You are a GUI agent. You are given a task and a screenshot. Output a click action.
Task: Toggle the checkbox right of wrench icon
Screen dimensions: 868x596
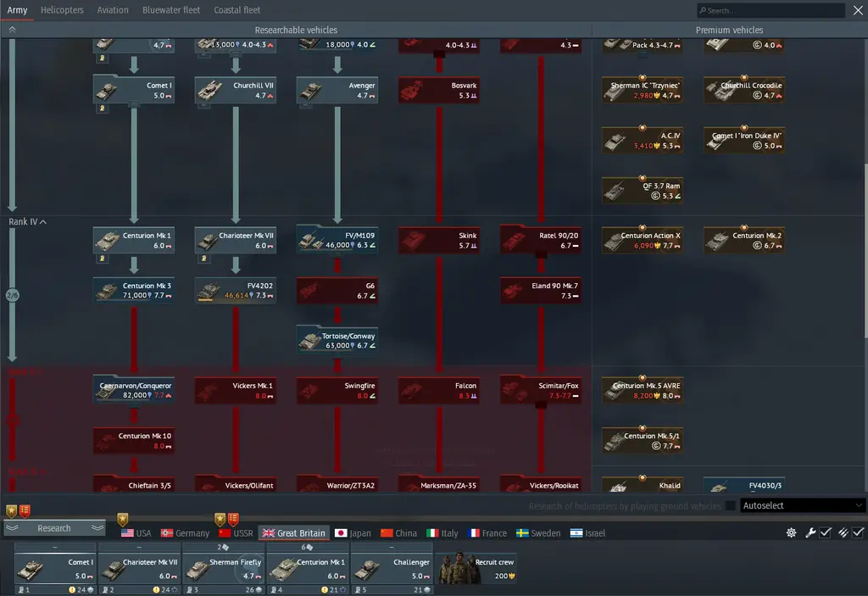point(826,532)
